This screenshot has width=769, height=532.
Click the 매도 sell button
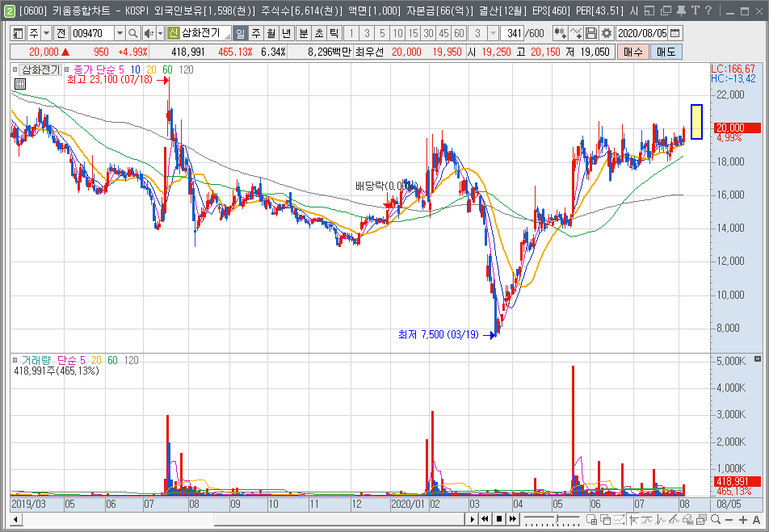[x=666, y=52]
